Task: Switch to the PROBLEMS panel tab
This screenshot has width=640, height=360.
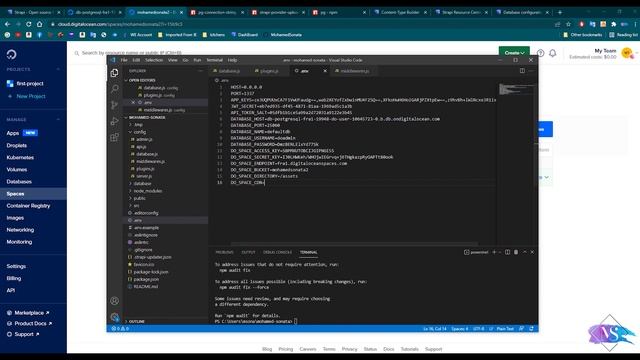Action: point(224,252)
